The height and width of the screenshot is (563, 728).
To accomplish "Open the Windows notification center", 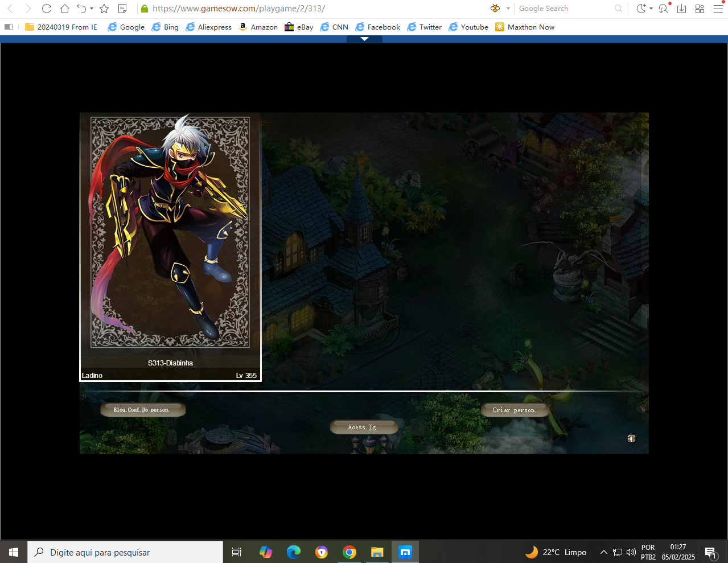I will [711, 552].
